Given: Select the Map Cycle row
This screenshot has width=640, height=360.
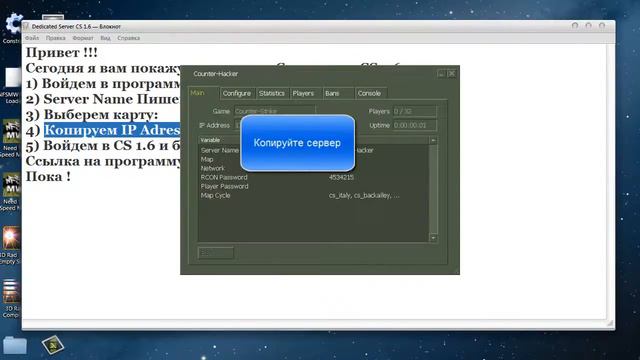Looking at the screenshot, I should click(x=313, y=196).
